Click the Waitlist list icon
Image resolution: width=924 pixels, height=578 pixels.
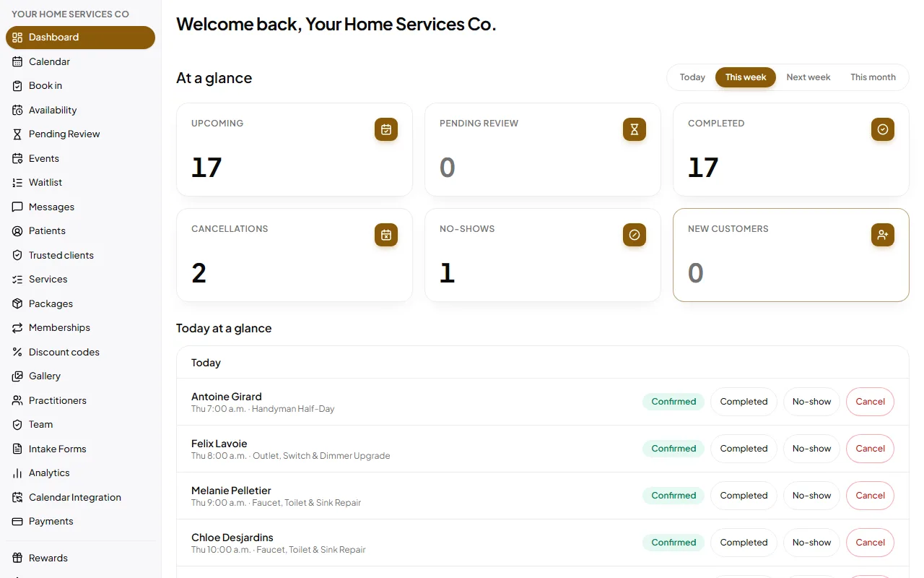click(x=17, y=183)
